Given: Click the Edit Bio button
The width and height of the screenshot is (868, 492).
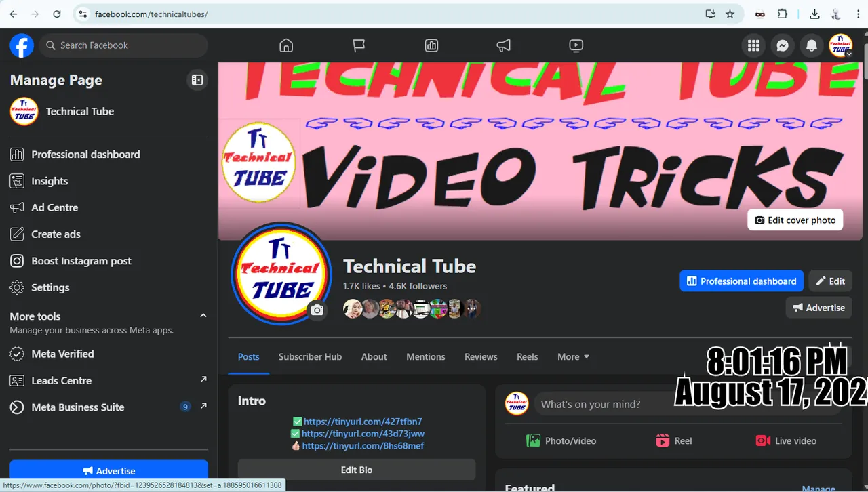Looking at the screenshot, I should pos(357,470).
